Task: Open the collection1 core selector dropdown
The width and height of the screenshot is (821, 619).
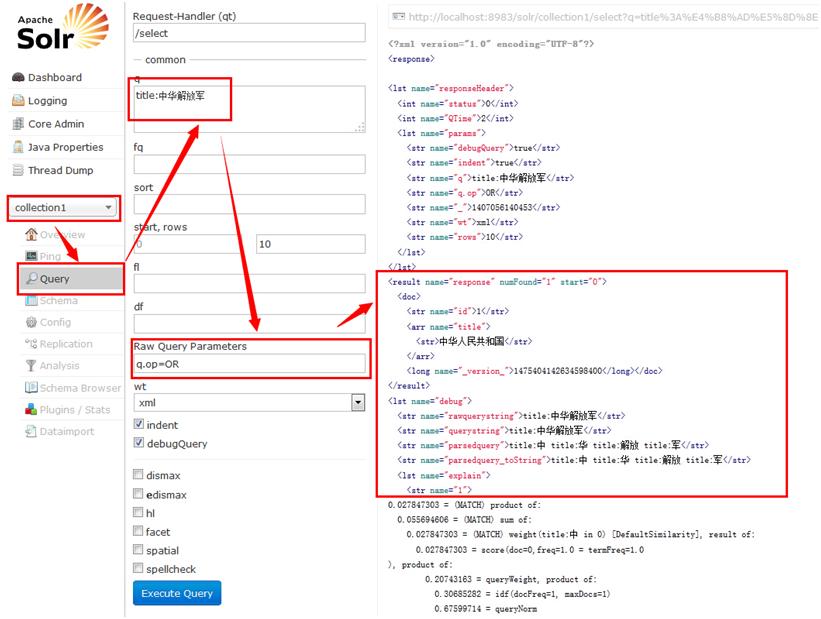Action: 63,208
